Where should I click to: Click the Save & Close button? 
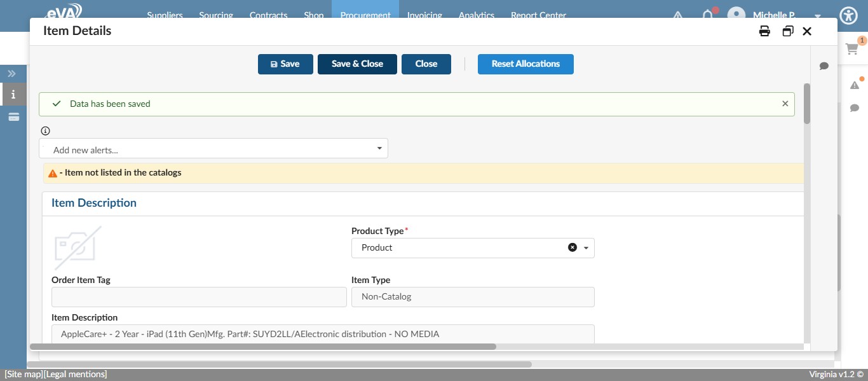pyautogui.click(x=357, y=64)
